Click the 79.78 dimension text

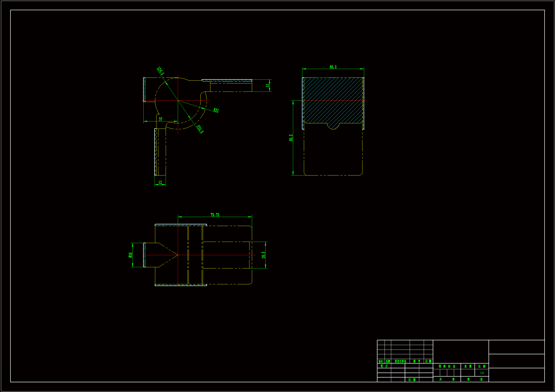[x=215, y=215]
